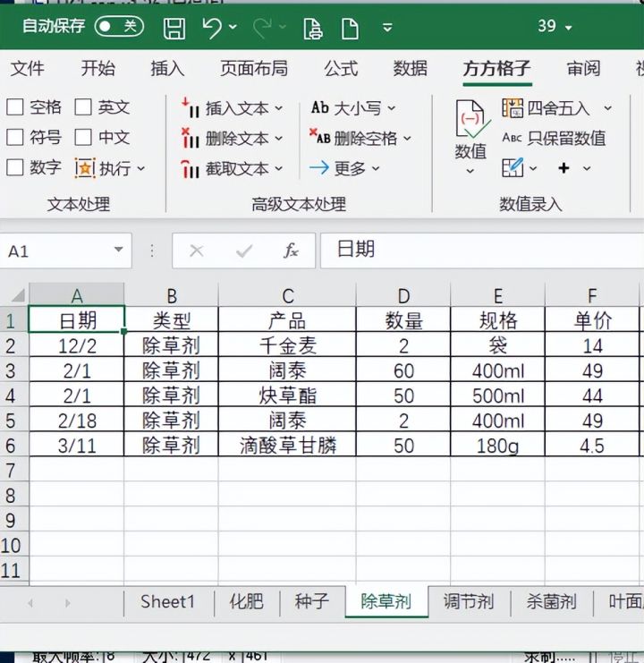Expand the 四舍五入 dropdown arrow
The height and width of the screenshot is (663, 644).
click(x=607, y=108)
